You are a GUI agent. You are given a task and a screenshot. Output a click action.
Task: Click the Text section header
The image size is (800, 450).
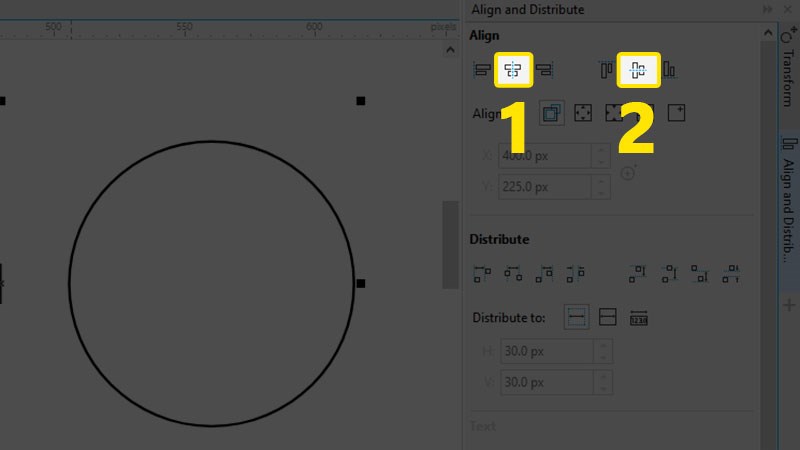483,426
